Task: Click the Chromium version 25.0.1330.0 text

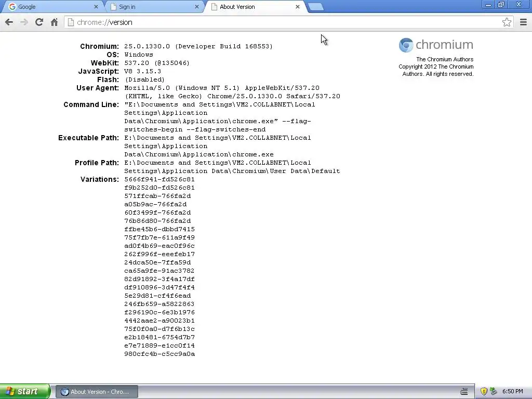Action: tap(198, 46)
